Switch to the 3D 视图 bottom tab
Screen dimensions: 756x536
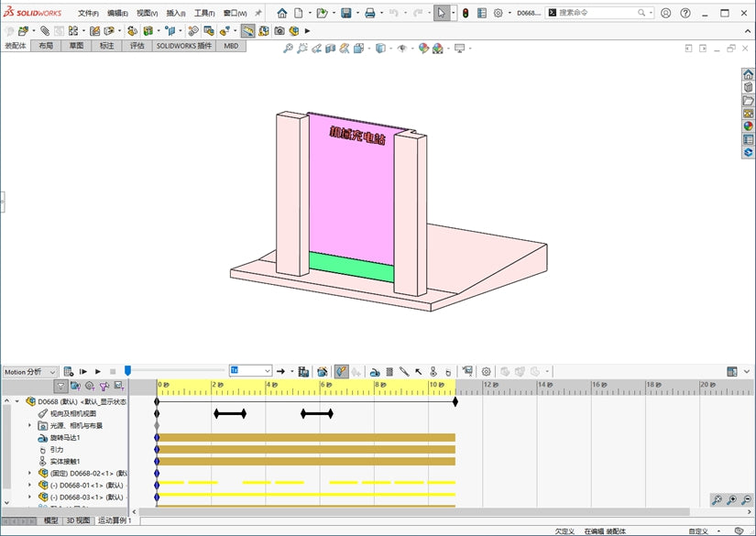click(x=78, y=520)
